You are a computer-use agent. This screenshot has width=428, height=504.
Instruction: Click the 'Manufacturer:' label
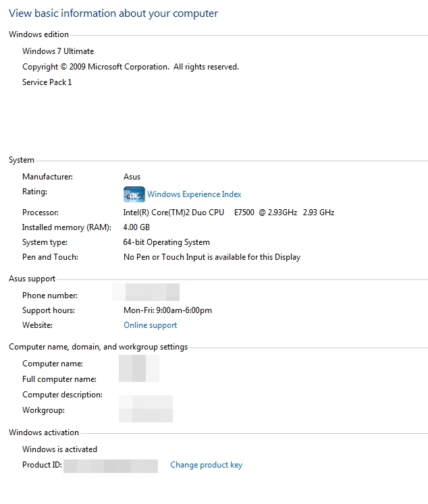click(47, 177)
